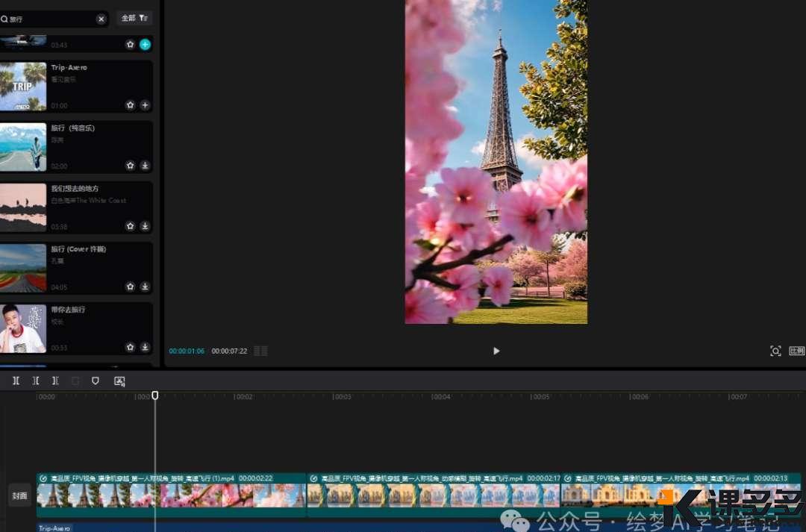Screen dimensions: 806x532
Task: Play the video preview
Action: point(496,351)
